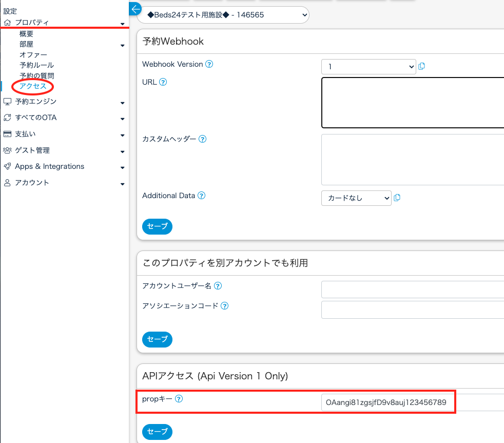The width and height of the screenshot is (504, 443).
Task: Click help icon beside Additional Data
Action: click(201, 196)
